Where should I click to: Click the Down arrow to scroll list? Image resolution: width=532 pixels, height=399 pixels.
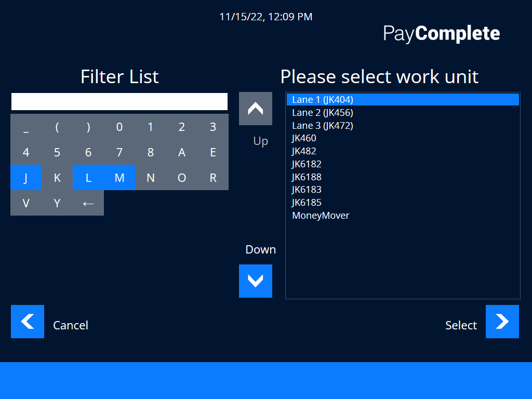(255, 281)
